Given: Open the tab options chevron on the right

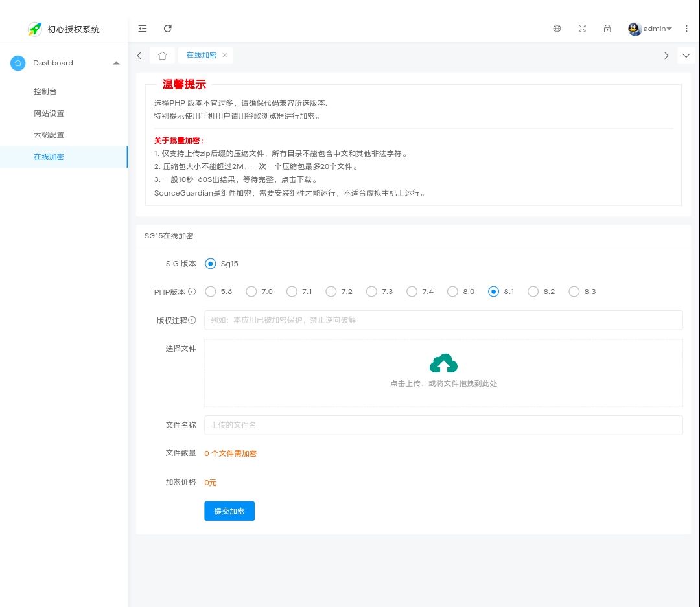Looking at the screenshot, I should tap(686, 56).
